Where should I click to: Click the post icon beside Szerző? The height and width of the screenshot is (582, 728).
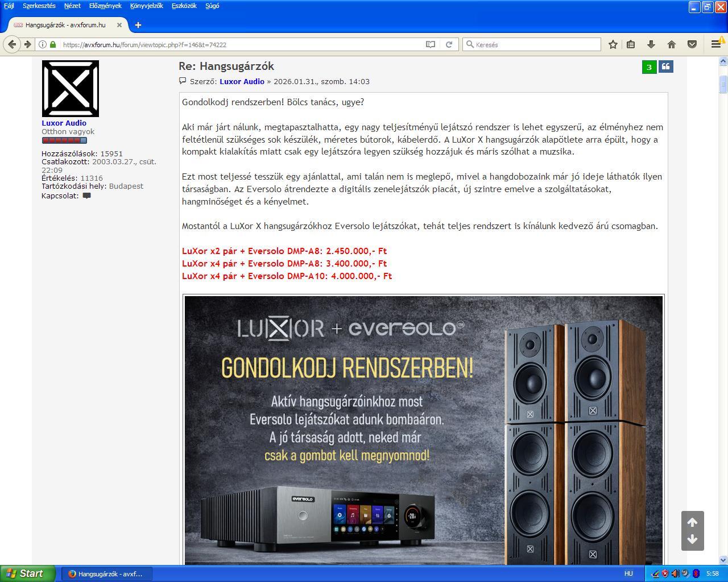pyautogui.click(x=183, y=81)
